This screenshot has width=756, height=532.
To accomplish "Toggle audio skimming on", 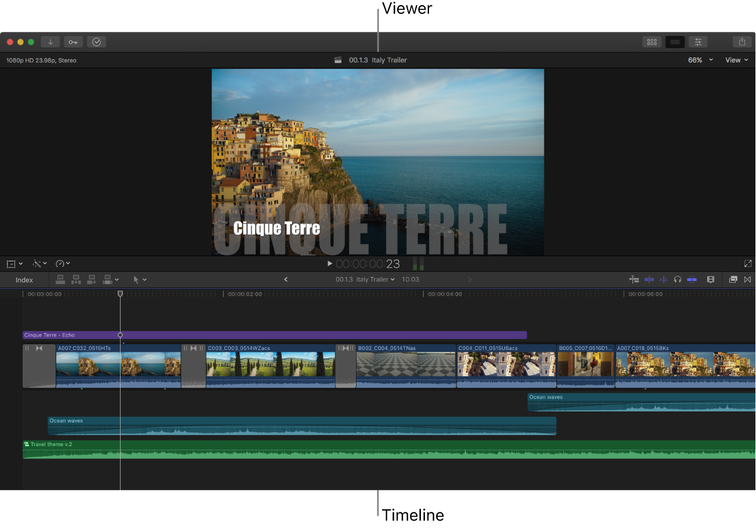I will point(663,279).
